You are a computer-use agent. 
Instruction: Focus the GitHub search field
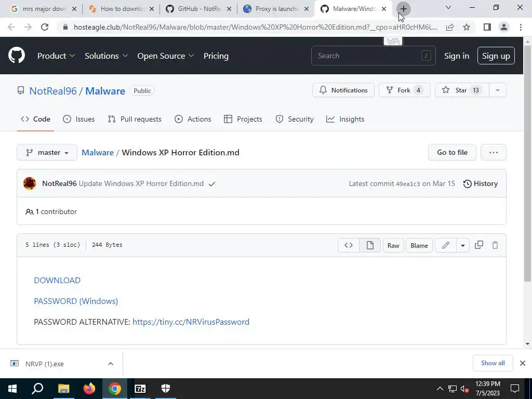click(x=373, y=56)
